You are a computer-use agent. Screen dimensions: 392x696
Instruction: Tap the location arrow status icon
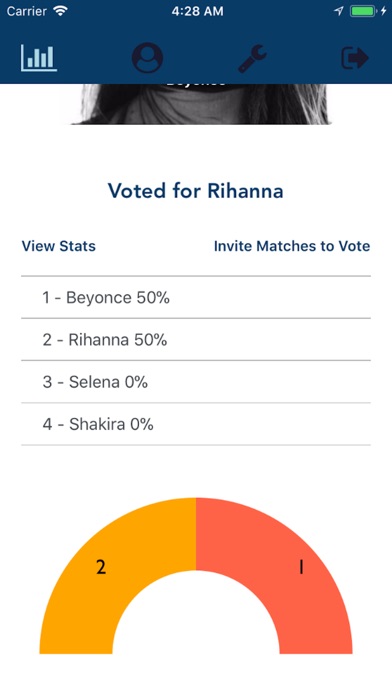tap(339, 11)
